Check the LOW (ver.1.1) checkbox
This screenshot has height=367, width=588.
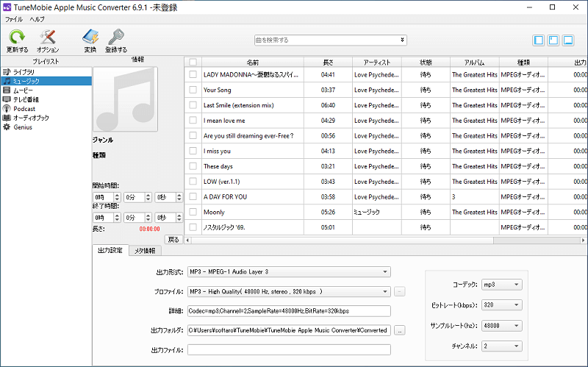point(193,181)
